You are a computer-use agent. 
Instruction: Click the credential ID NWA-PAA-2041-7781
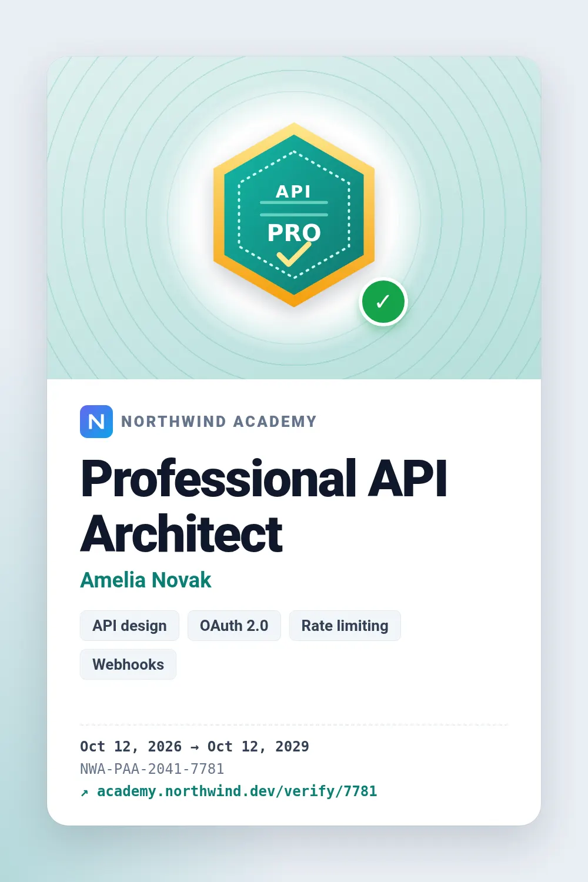[152, 769]
